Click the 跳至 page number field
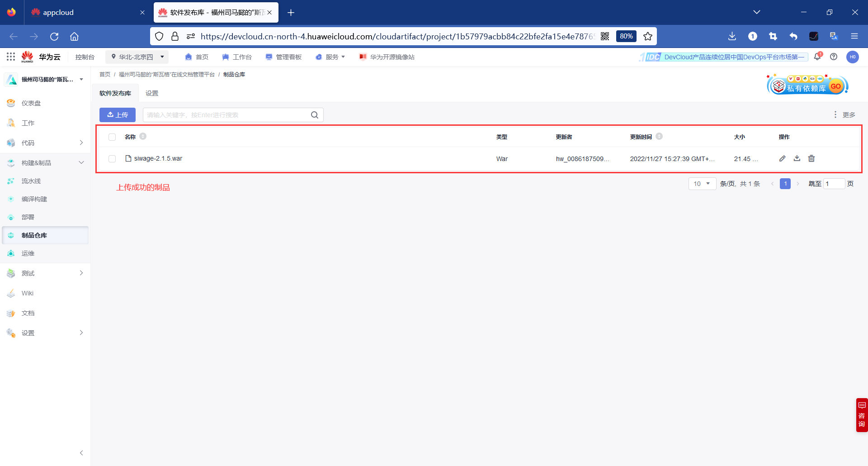This screenshot has height=466, width=868. (x=834, y=184)
